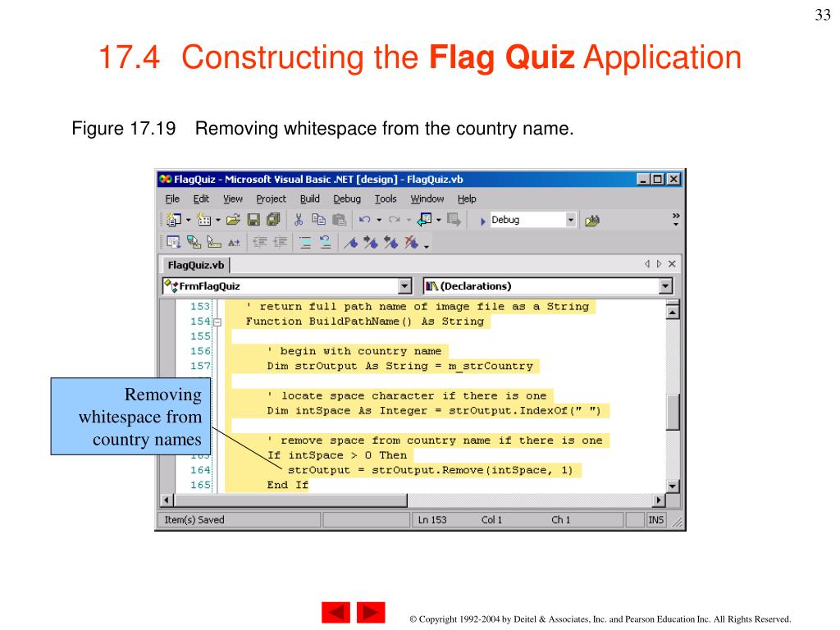Open the View menu
The height and width of the screenshot is (630, 840).
(232, 199)
